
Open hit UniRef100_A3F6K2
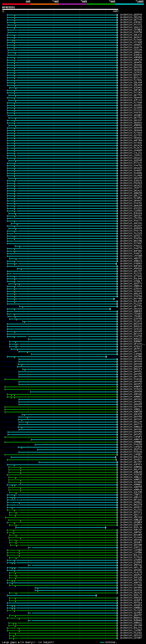click(131, 22)
